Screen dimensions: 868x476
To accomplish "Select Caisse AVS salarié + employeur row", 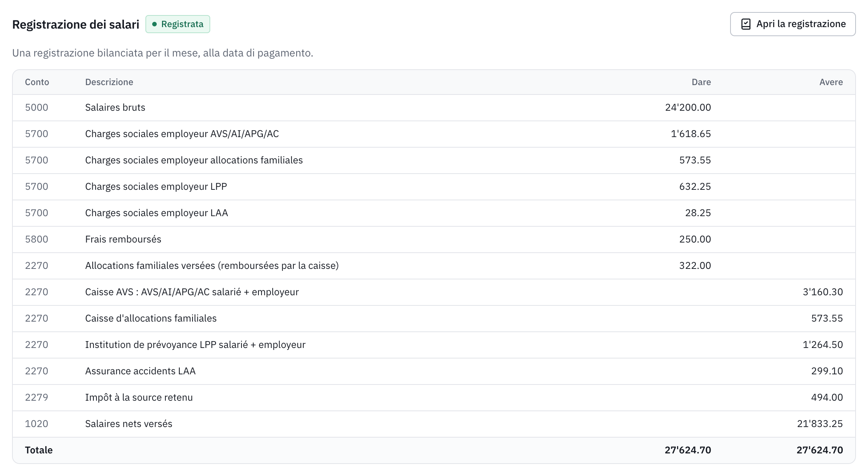I will point(434,292).
